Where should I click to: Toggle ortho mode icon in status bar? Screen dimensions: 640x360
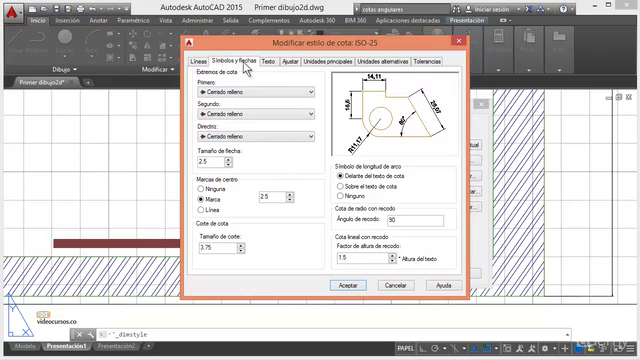pos(423,349)
